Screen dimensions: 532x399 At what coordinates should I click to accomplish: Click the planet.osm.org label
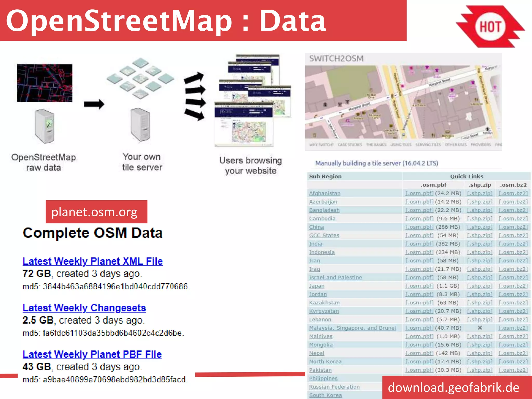(x=96, y=212)
